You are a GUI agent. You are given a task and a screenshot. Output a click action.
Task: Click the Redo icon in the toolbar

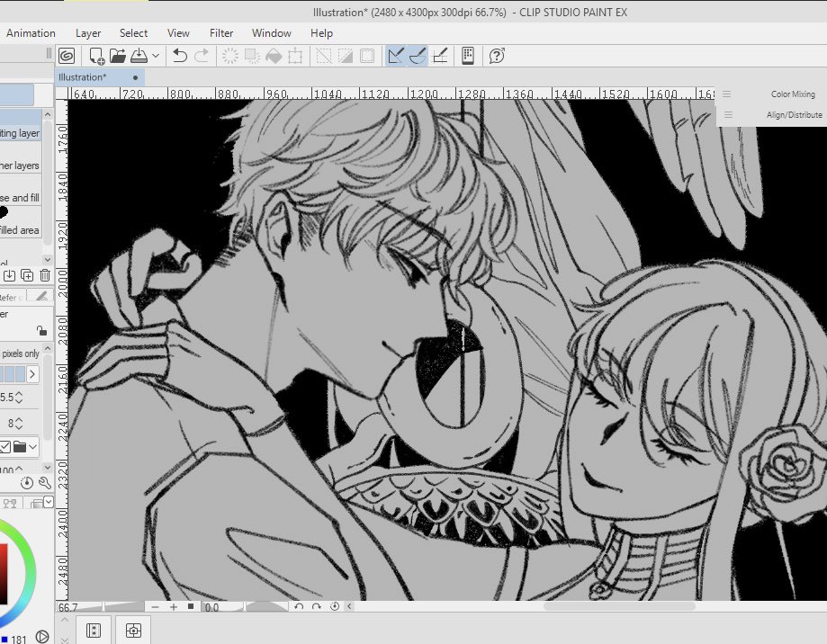click(201, 56)
